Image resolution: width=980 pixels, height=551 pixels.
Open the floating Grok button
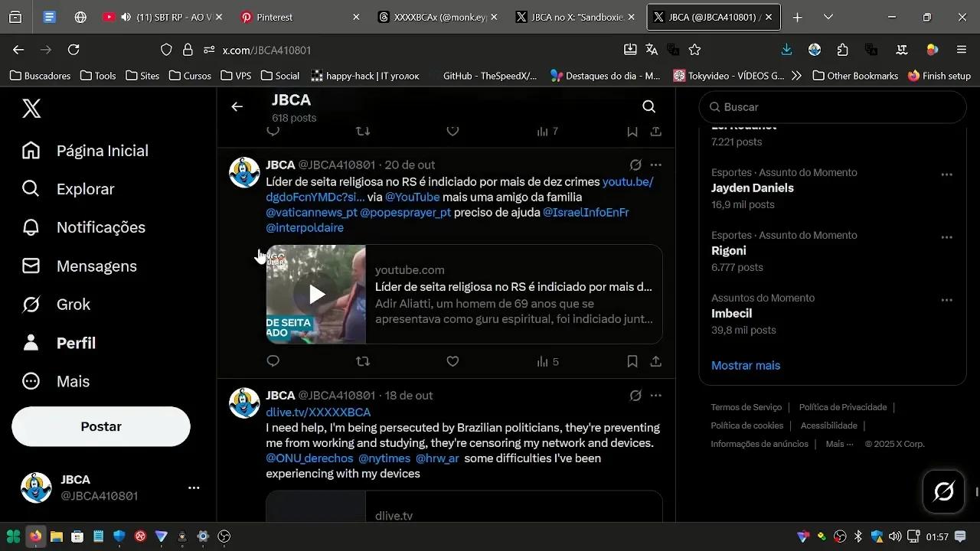[943, 491]
